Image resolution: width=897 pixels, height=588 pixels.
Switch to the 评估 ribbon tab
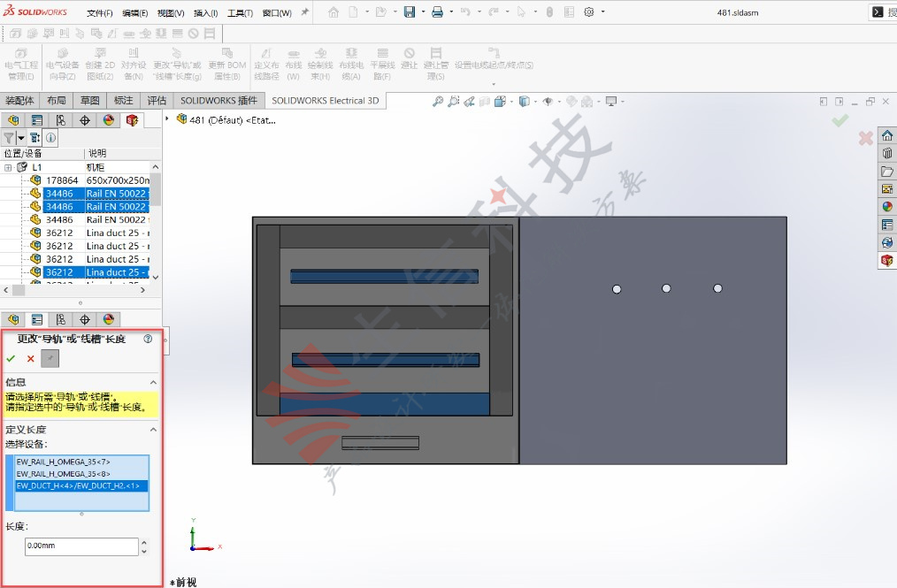(157, 101)
